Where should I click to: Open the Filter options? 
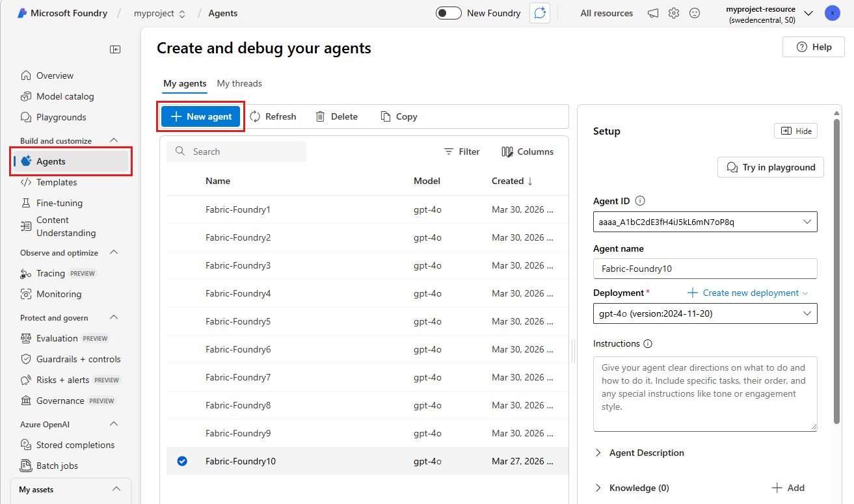tap(462, 152)
